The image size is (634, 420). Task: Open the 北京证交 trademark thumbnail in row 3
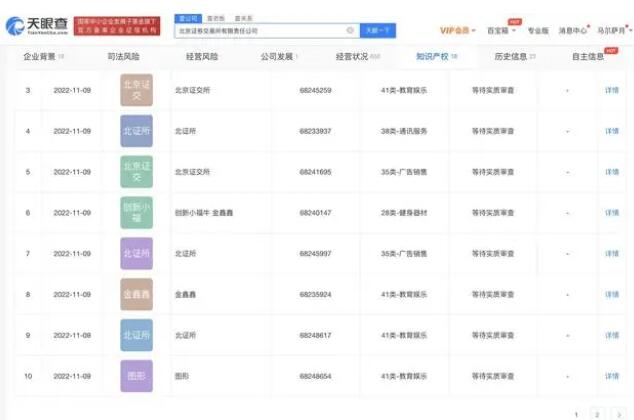136,90
